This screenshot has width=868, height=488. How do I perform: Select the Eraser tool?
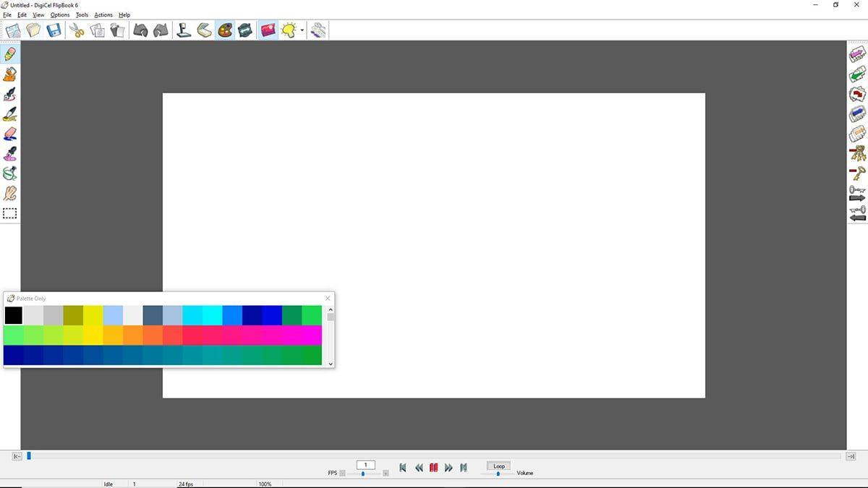[9, 134]
